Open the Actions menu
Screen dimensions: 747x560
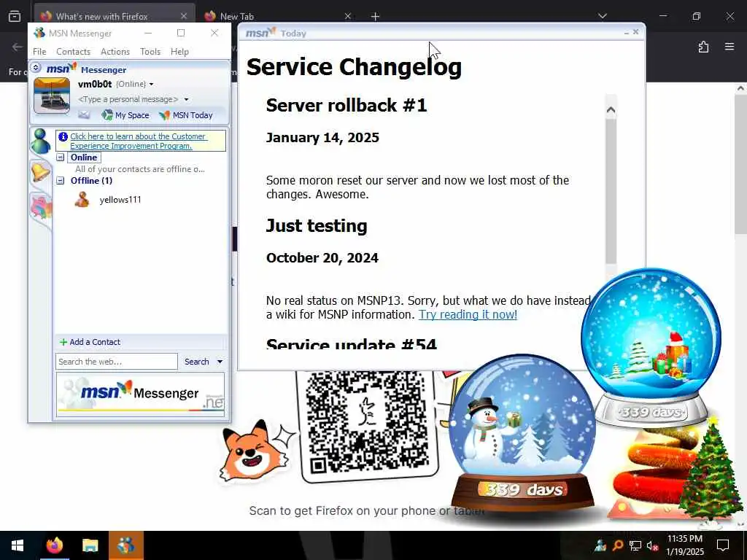pyautogui.click(x=115, y=52)
